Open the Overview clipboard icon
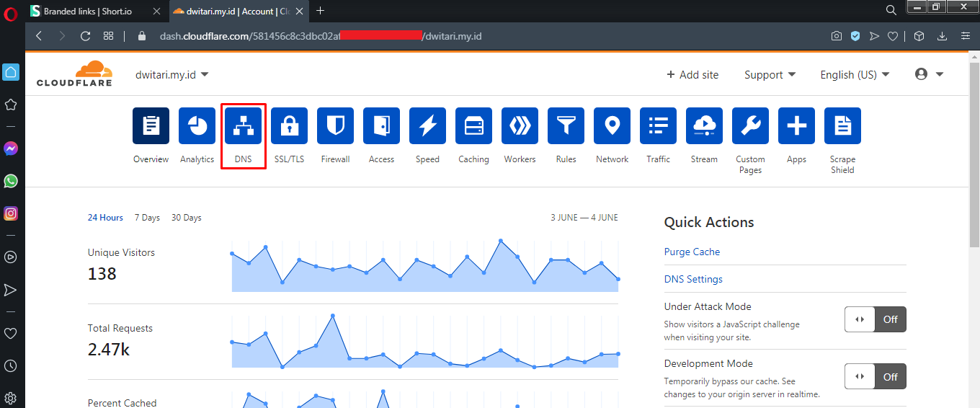Image resolution: width=980 pixels, height=408 pixels. coord(151,126)
